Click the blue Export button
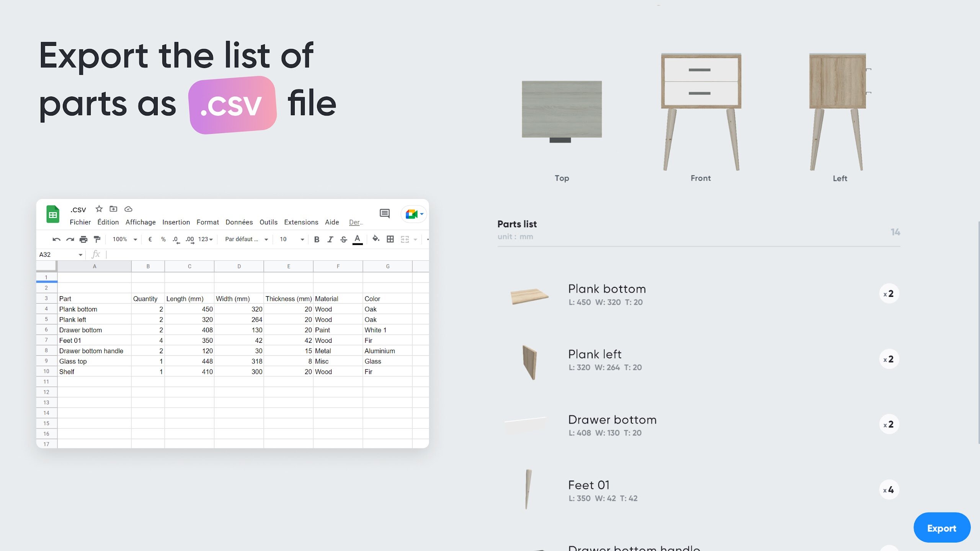The image size is (980, 551). tap(942, 528)
